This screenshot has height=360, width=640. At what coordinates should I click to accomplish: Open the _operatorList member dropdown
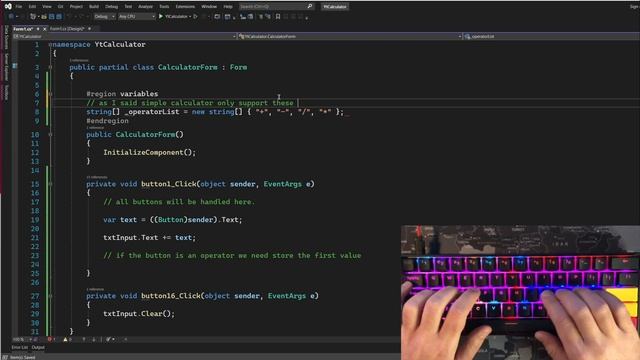[552, 36]
